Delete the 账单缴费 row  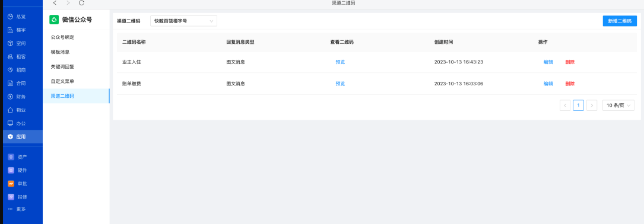coord(570,84)
